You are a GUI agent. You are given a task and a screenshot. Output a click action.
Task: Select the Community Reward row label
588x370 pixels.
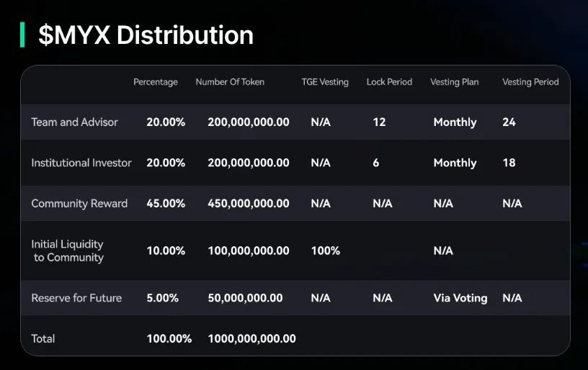pyautogui.click(x=79, y=204)
